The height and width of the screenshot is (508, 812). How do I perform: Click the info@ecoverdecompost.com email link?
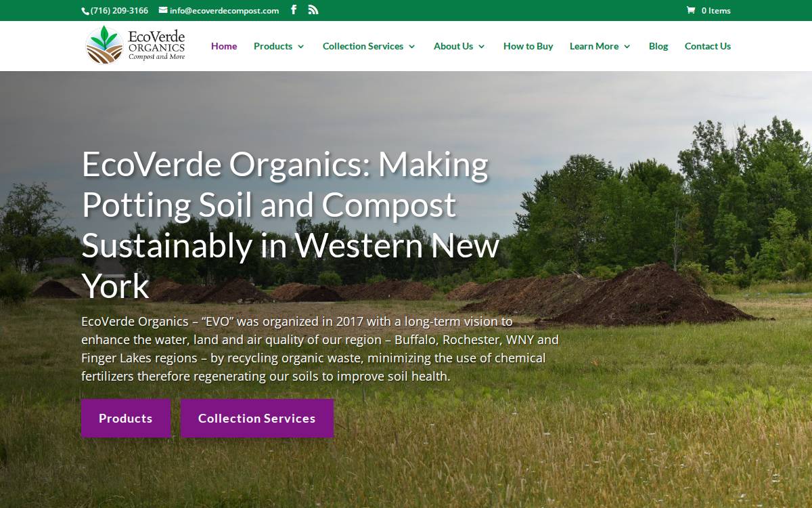pos(224,10)
